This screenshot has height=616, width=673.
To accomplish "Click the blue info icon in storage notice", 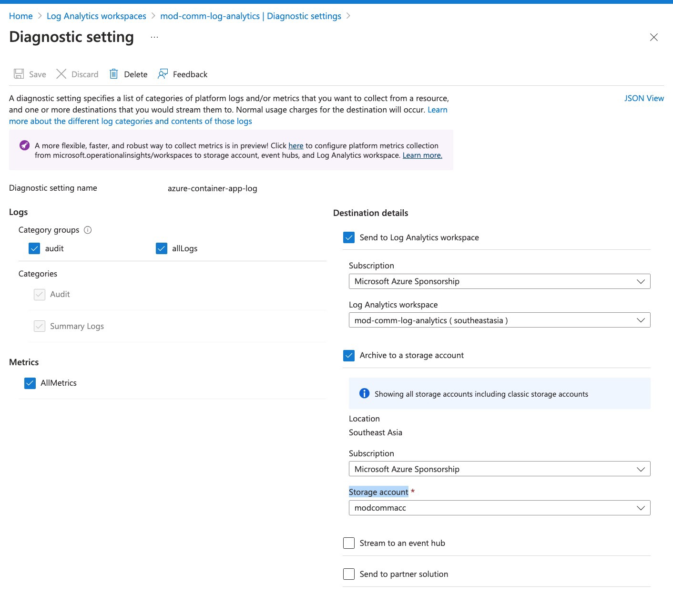I will coord(364,393).
